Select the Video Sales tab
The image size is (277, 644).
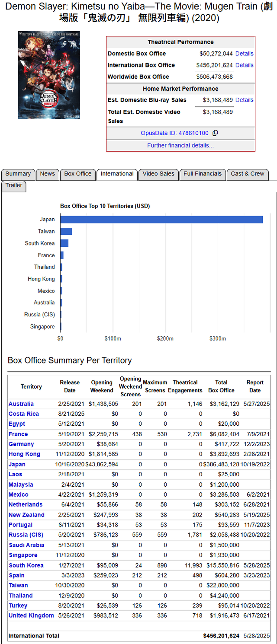(x=158, y=174)
